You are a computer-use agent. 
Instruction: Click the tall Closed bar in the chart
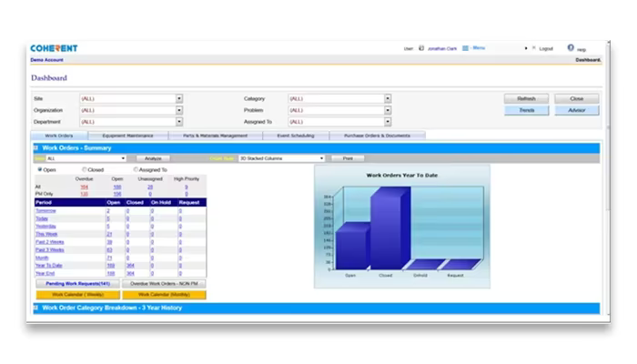tap(389, 229)
